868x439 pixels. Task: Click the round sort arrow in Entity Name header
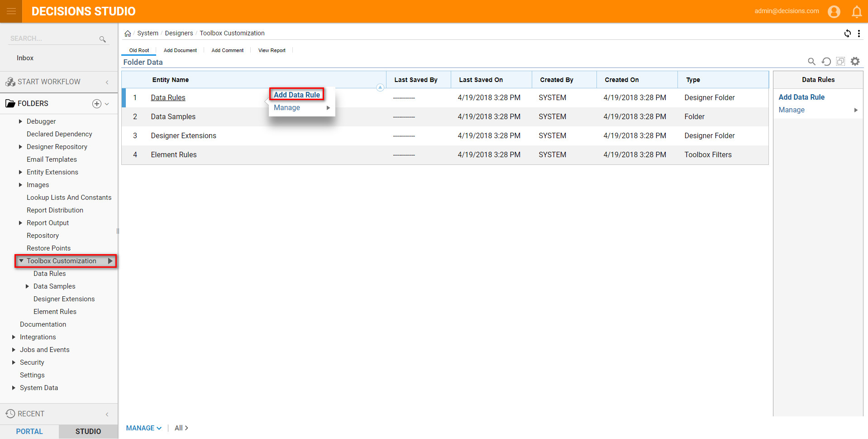coord(380,87)
